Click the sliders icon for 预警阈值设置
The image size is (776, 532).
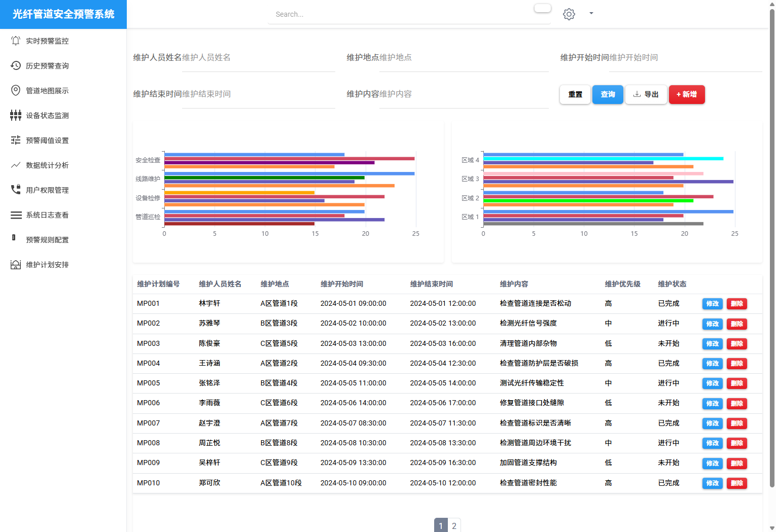(x=16, y=140)
